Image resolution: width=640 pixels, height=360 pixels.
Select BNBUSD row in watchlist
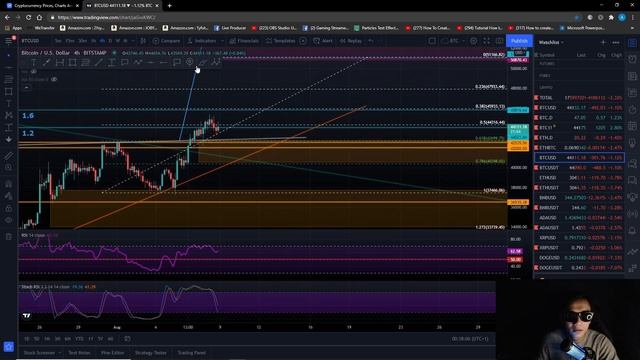[579, 198]
